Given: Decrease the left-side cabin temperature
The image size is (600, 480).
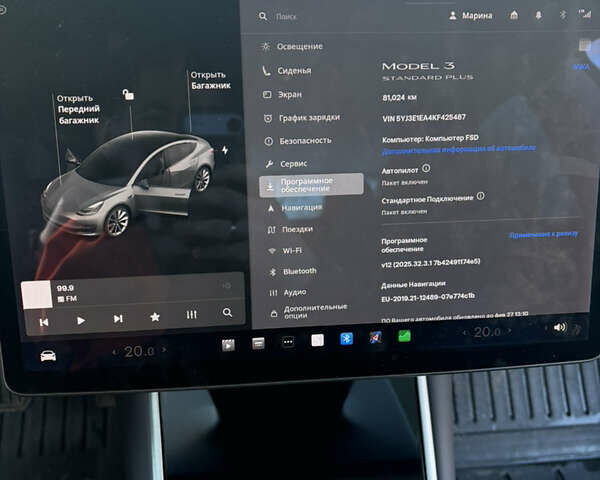Looking at the screenshot, I should coord(113,352).
